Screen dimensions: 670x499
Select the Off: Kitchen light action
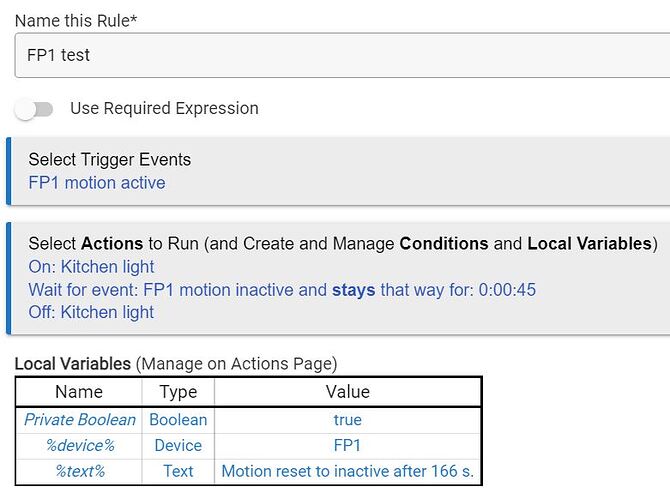coord(91,312)
